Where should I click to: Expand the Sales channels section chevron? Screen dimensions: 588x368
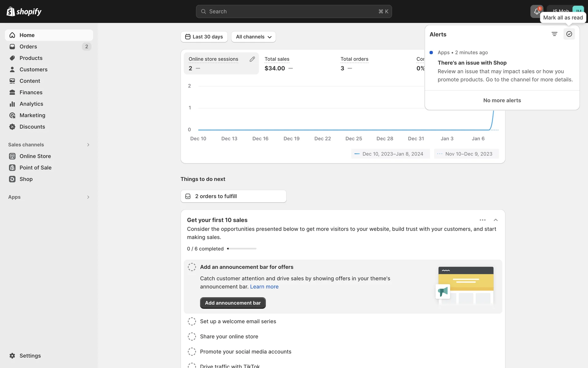(88, 145)
